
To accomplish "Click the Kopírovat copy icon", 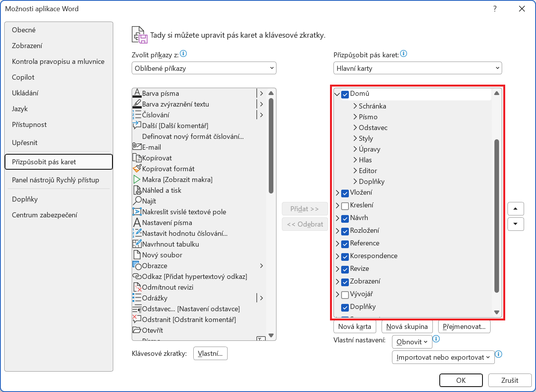I will point(137,158).
